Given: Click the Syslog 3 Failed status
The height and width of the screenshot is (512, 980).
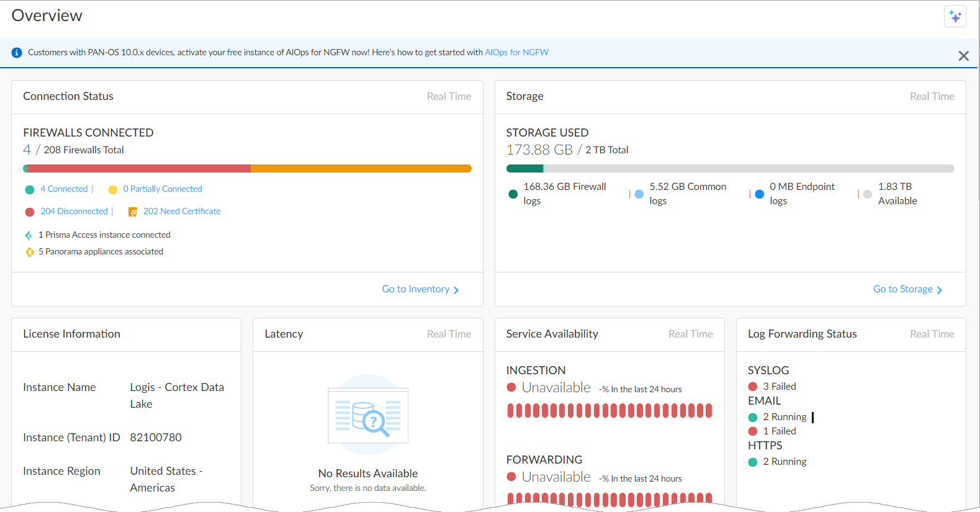Looking at the screenshot, I should click(779, 387).
